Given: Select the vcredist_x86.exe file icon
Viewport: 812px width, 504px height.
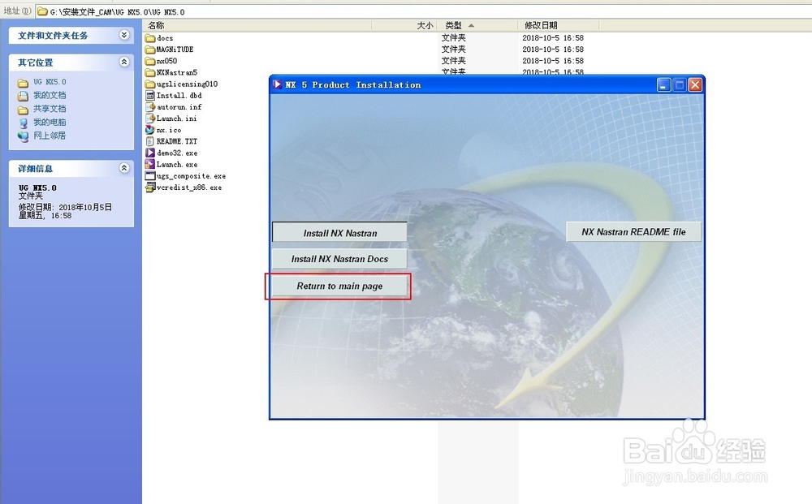Looking at the screenshot, I should tap(150, 187).
